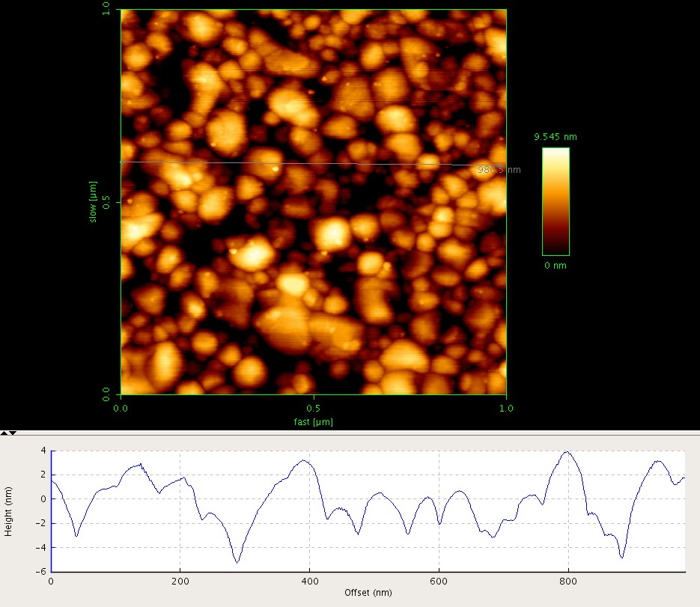Image resolution: width=700 pixels, height=607 pixels.
Task: Select the height color scale bar
Action: [x=556, y=201]
